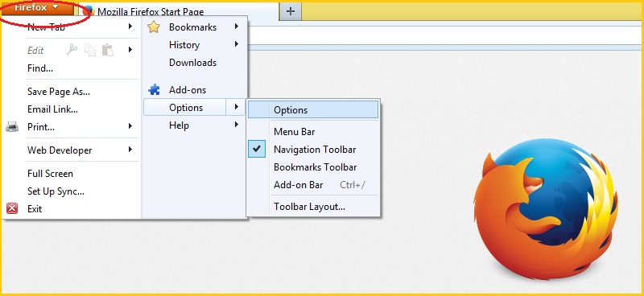644x296 pixels.
Task: Select Options in the submenu
Action: pos(313,109)
